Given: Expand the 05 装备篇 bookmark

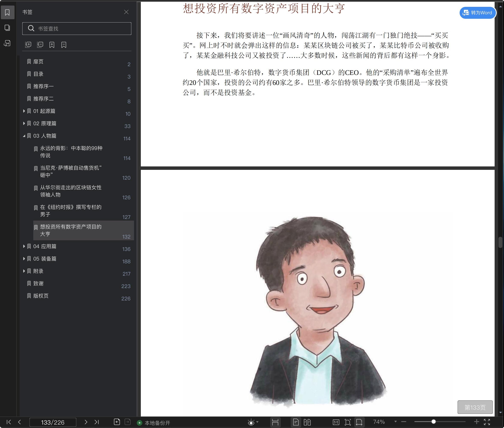Looking at the screenshot, I should [24, 259].
